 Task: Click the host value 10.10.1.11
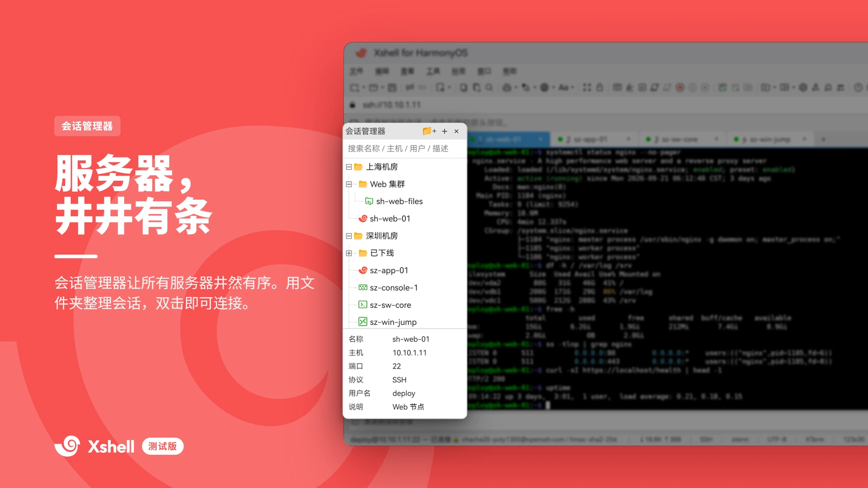pos(409,352)
